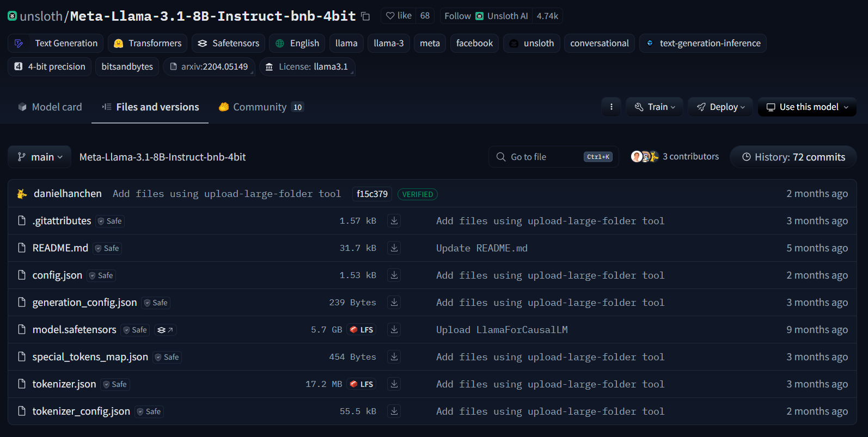Select the English language tag

pos(297,43)
